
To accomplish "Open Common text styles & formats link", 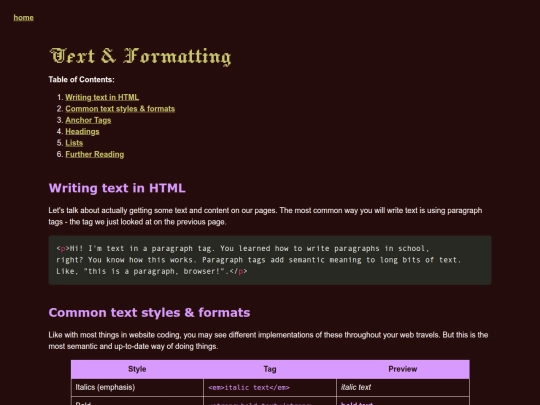I will [120, 109].
